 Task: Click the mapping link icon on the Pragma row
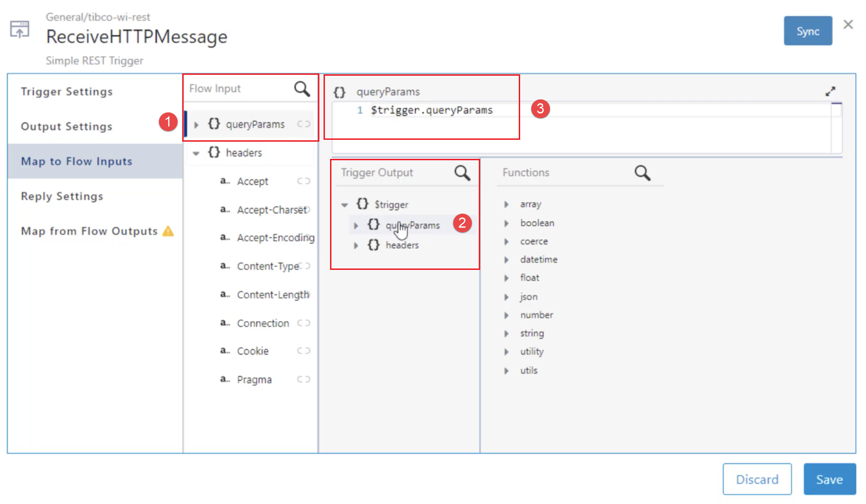tap(304, 379)
